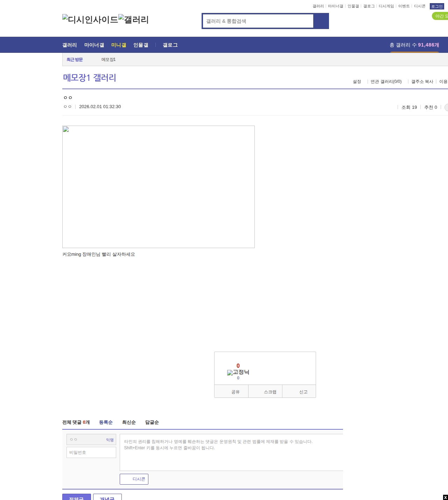Click the comment text area

tap(231, 452)
